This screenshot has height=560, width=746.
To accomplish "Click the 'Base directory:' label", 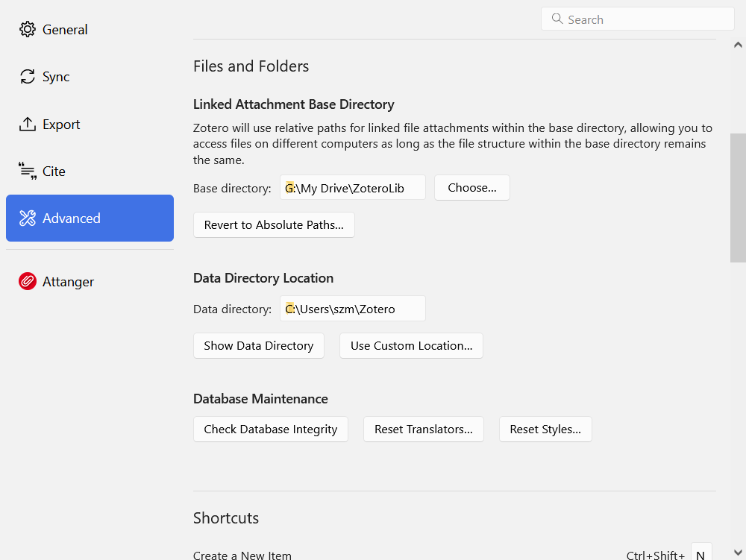I will click(232, 188).
